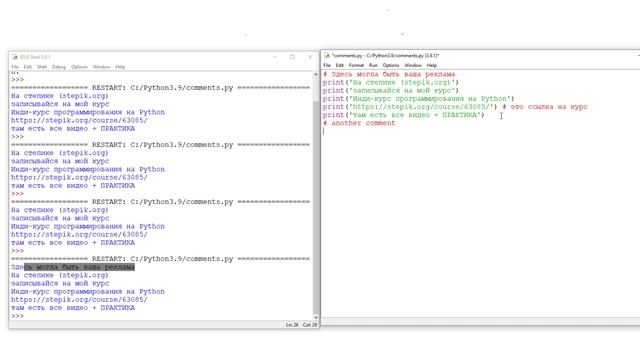The image size is (640, 360).
Task: Click the '# это ссылка на курс' inline comment
Action: pyautogui.click(x=544, y=107)
